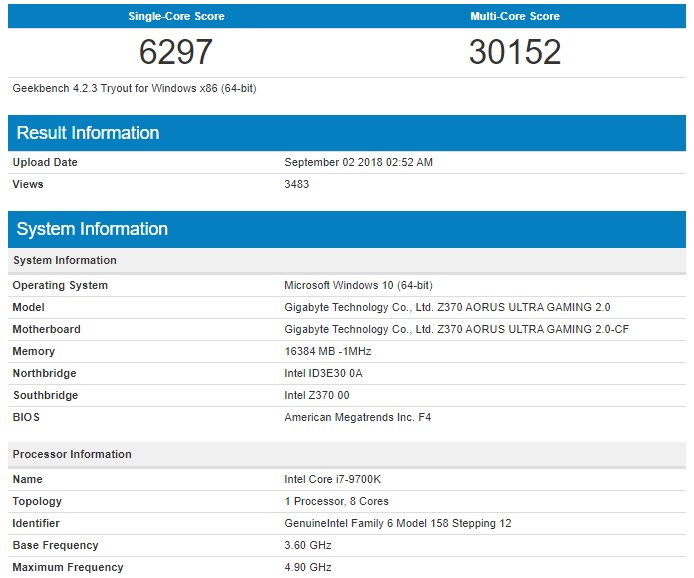Click the Processor Information subheading
Image resolution: width=694 pixels, height=578 pixels.
72,455
